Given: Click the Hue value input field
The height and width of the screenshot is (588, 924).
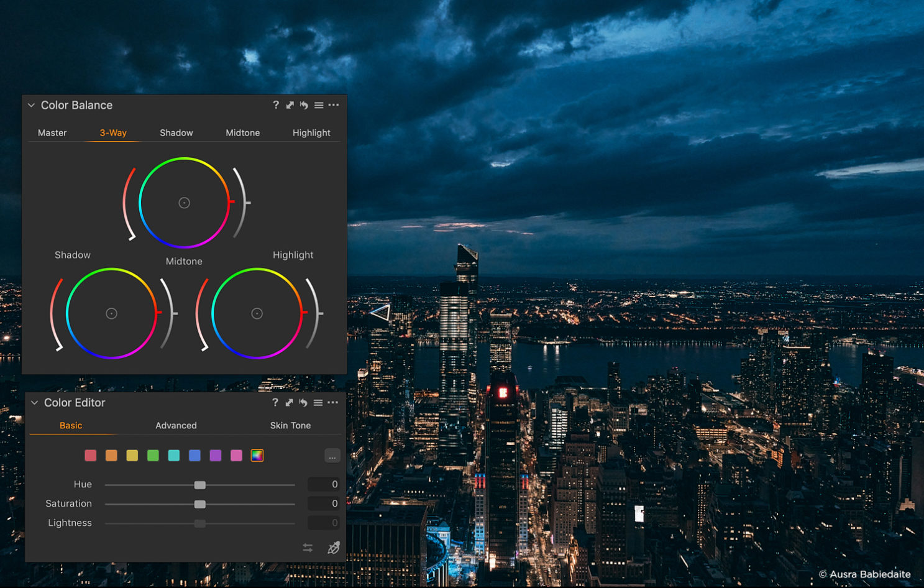Looking at the screenshot, I should click(324, 484).
